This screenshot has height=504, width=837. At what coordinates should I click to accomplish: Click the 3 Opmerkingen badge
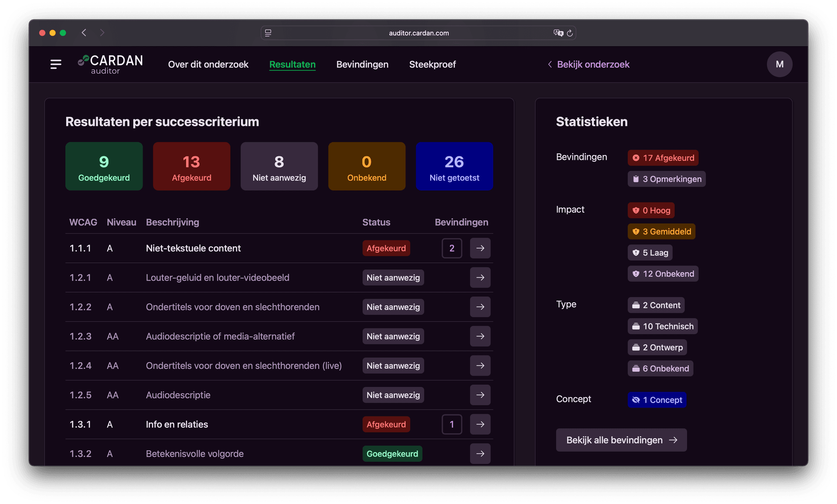(x=667, y=179)
